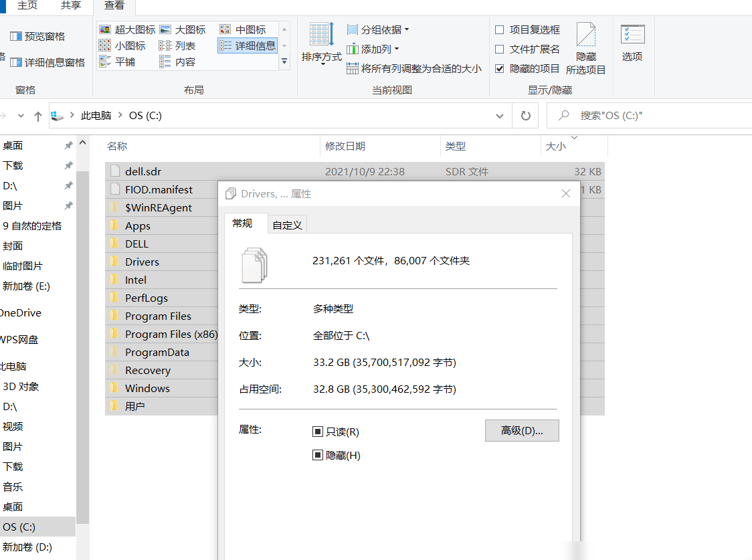The width and height of the screenshot is (752, 560).
Task: Open the add columns dropdown
Action: coord(373,49)
